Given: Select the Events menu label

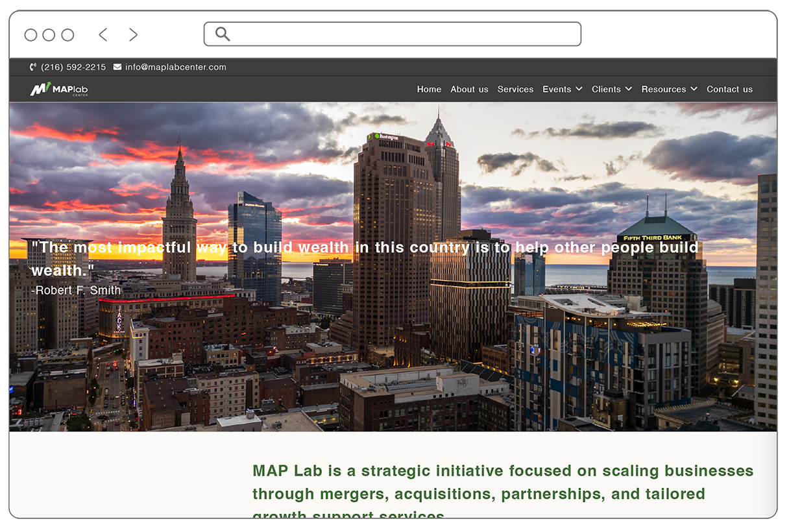Looking at the screenshot, I should [557, 90].
